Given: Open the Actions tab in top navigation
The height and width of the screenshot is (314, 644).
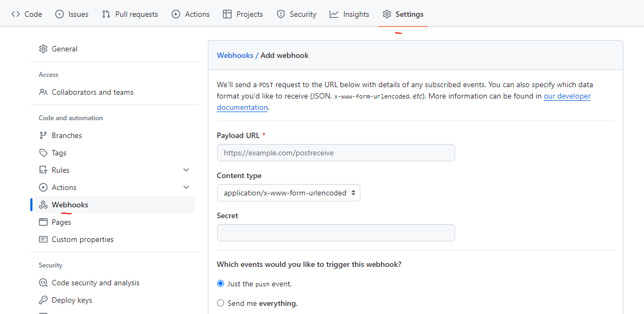Looking at the screenshot, I should coord(190,14).
